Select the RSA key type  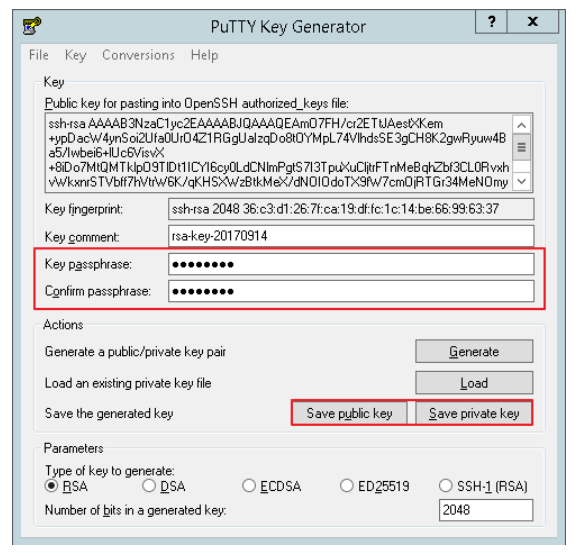tap(51, 486)
